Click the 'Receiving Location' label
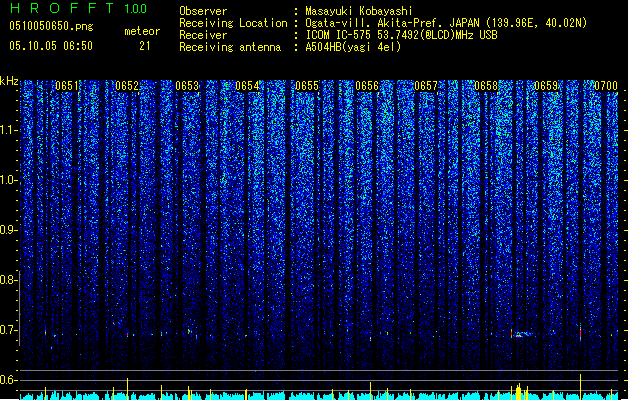 click(x=233, y=23)
